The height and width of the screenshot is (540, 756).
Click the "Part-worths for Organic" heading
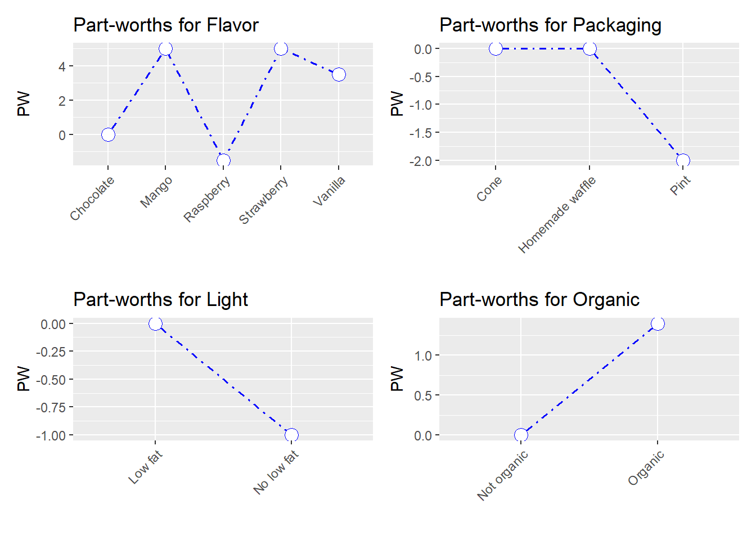(539, 300)
